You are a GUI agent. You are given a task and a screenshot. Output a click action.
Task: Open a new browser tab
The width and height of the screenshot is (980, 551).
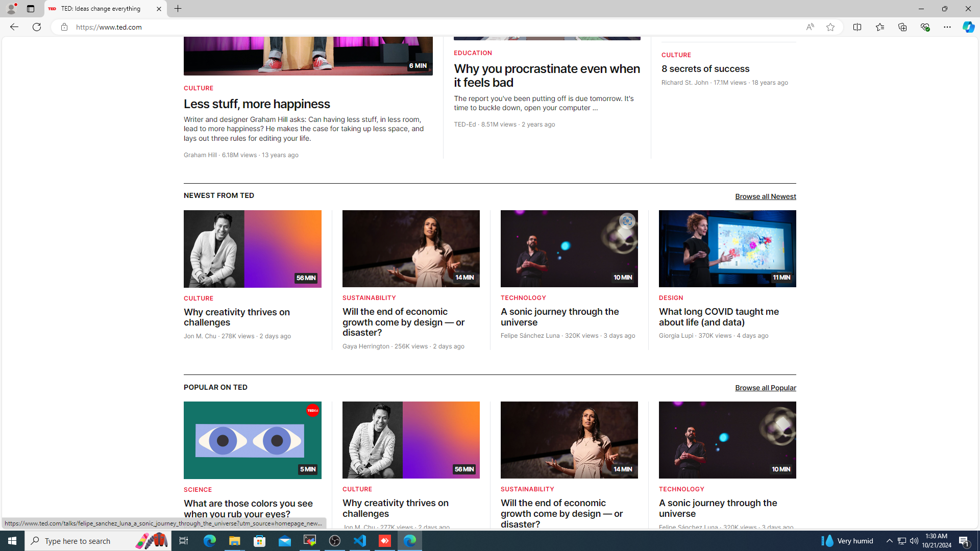(x=178, y=9)
